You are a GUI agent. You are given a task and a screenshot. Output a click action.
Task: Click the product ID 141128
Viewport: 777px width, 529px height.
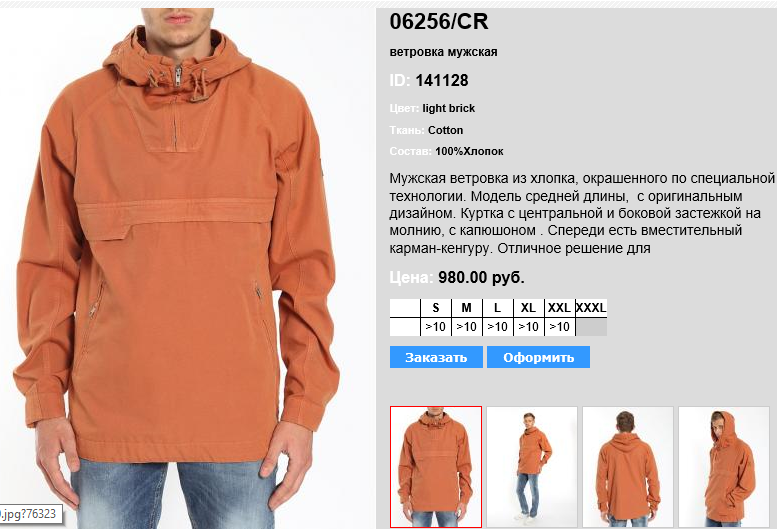442,80
